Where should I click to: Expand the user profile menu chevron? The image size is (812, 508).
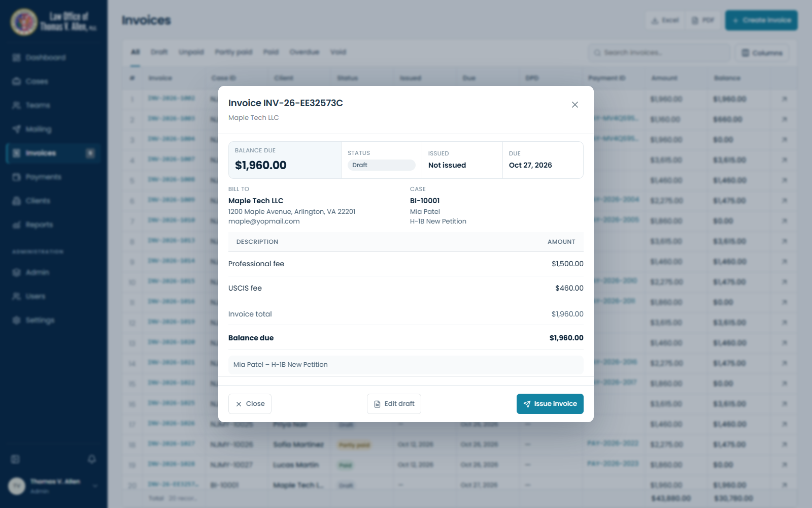(x=95, y=486)
